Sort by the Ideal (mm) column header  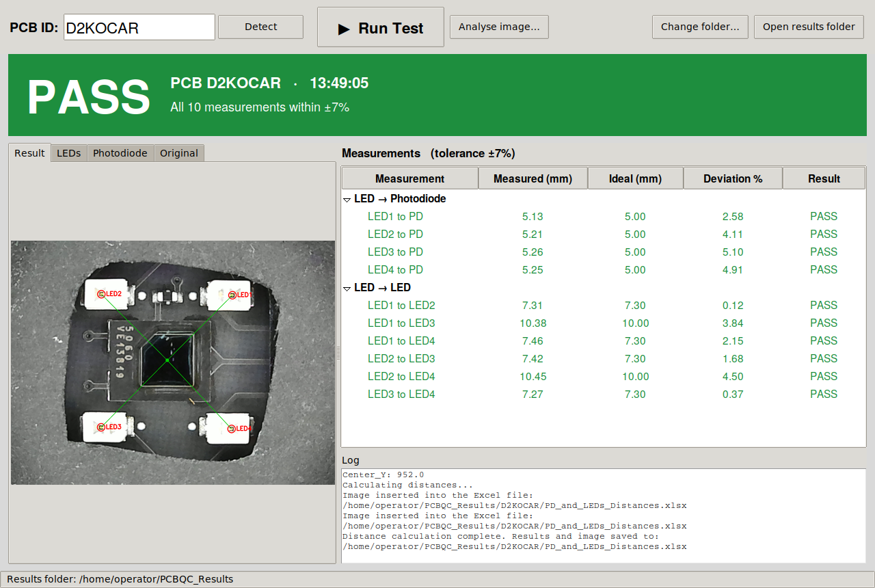[x=636, y=178]
